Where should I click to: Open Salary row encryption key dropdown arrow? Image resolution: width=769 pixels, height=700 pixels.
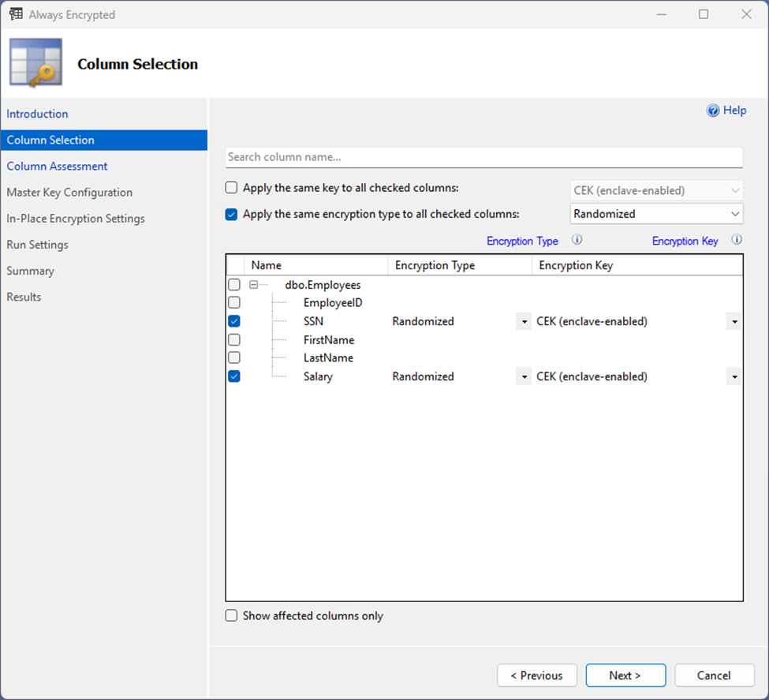click(734, 376)
